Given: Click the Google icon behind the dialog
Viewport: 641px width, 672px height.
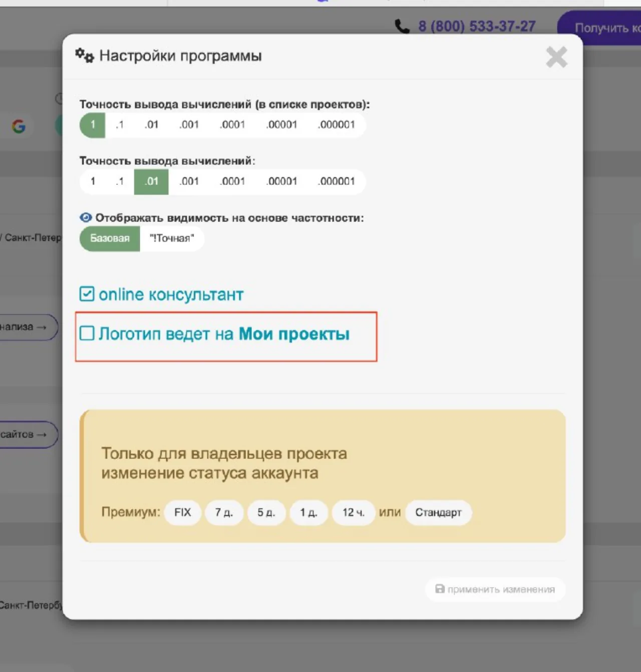Looking at the screenshot, I should pyautogui.click(x=19, y=126).
